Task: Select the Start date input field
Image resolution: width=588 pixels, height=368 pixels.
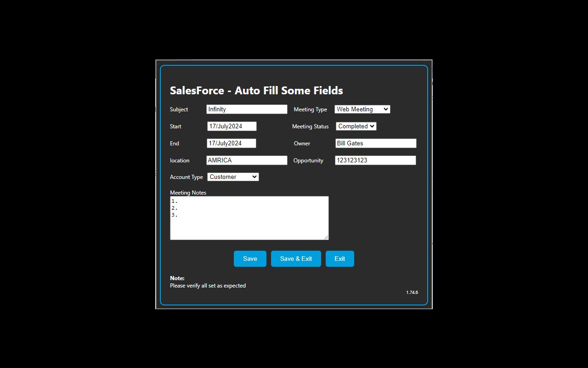Action: point(232,126)
